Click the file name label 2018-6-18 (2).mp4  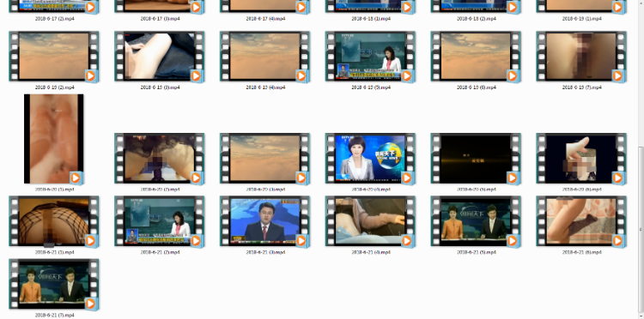pyautogui.click(x=477, y=19)
